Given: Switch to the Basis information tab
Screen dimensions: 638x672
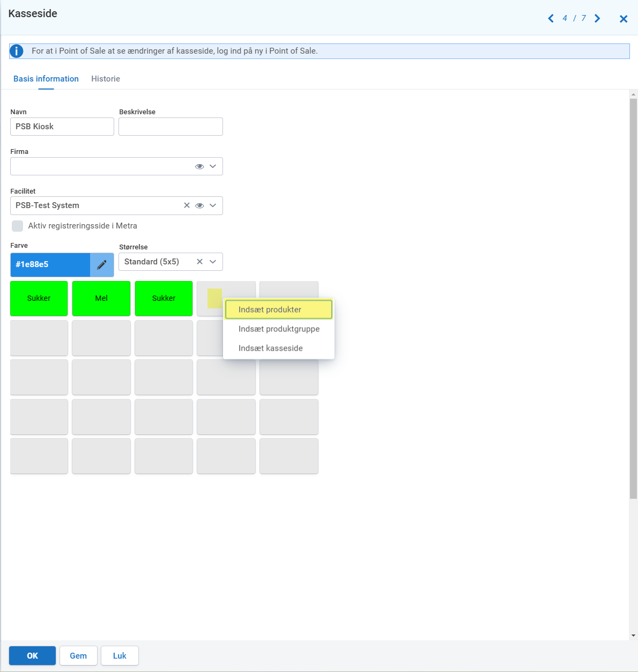Looking at the screenshot, I should pyautogui.click(x=46, y=79).
